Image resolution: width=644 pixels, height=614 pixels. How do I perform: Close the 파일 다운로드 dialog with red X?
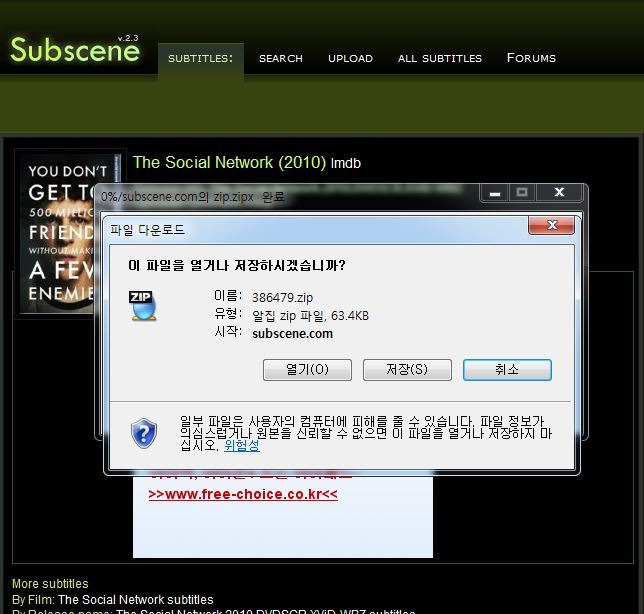(551, 225)
